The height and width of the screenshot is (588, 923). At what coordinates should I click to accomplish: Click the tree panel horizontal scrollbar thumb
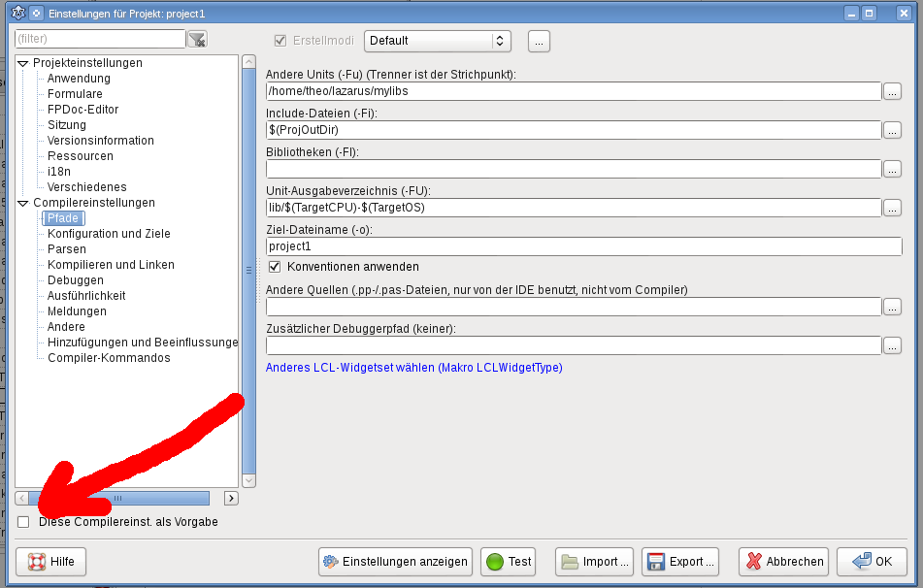tap(118, 498)
